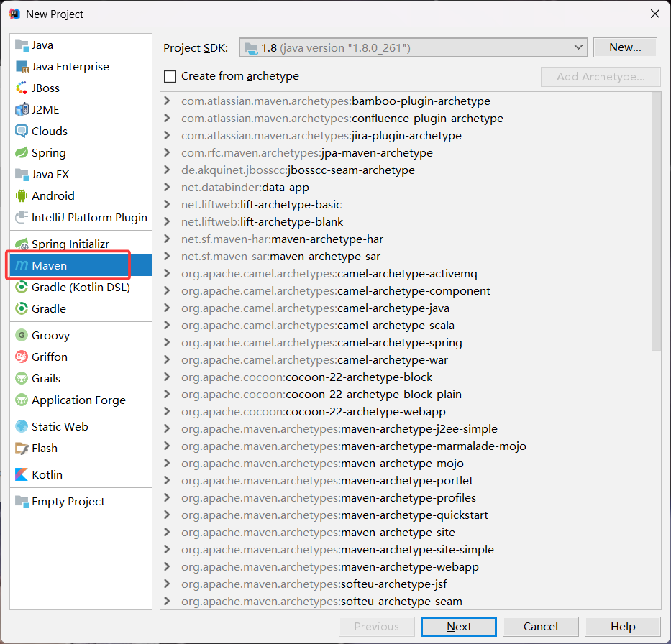Click the Flash folder icon
This screenshot has height=644, width=671.
pyautogui.click(x=22, y=448)
